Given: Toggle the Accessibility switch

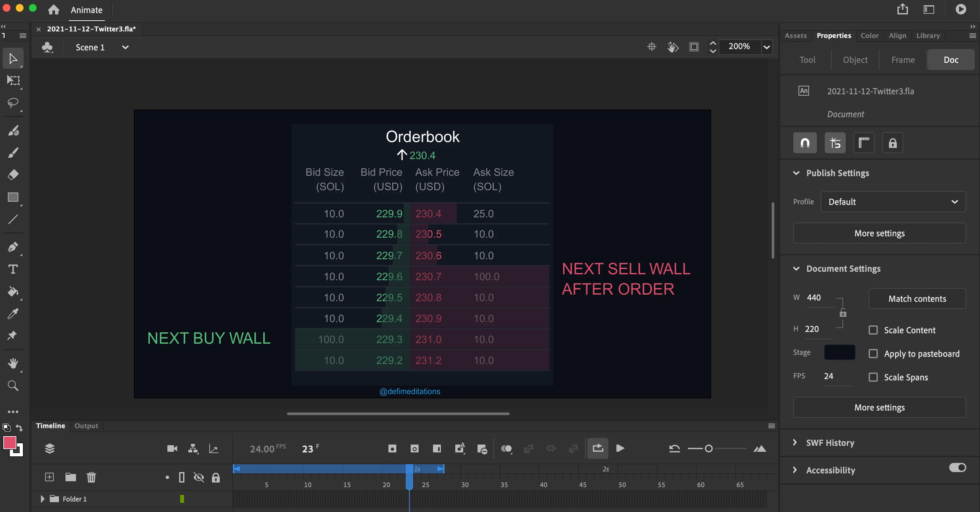Looking at the screenshot, I should tap(957, 467).
